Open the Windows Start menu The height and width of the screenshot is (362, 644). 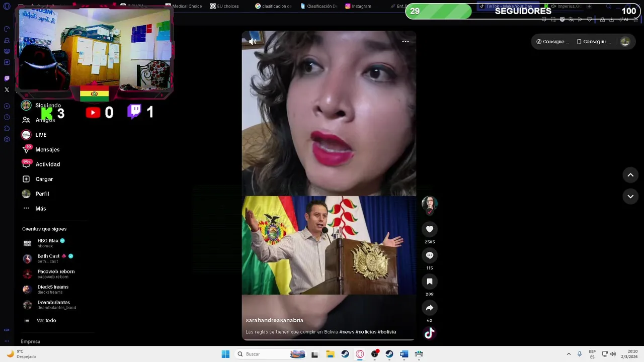pos(225,354)
